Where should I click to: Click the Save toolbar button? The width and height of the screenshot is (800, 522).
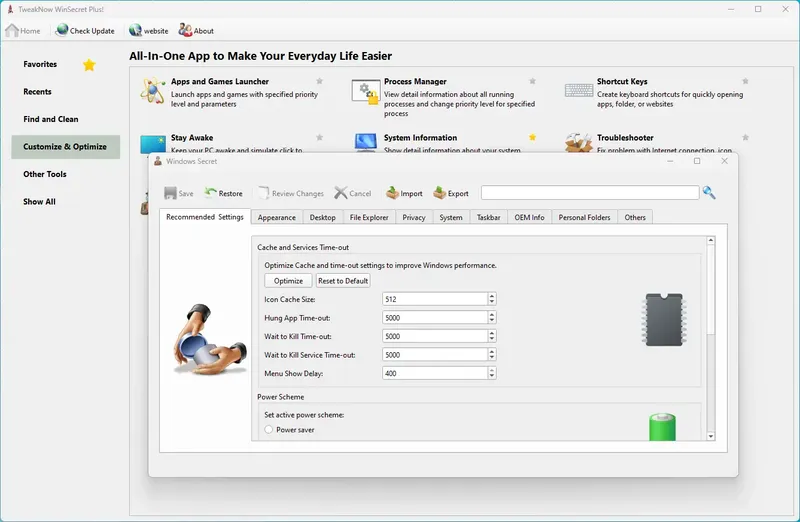click(x=179, y=193)
